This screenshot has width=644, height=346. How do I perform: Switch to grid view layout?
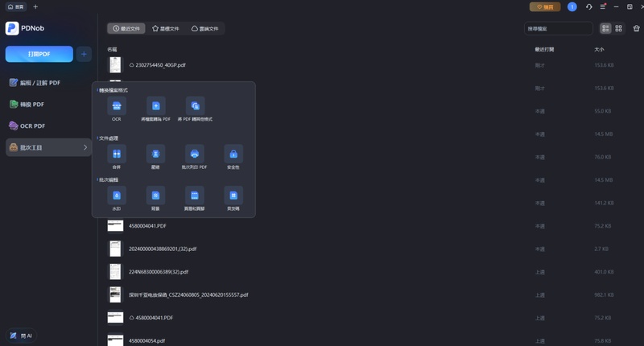[x=618, y=28]
